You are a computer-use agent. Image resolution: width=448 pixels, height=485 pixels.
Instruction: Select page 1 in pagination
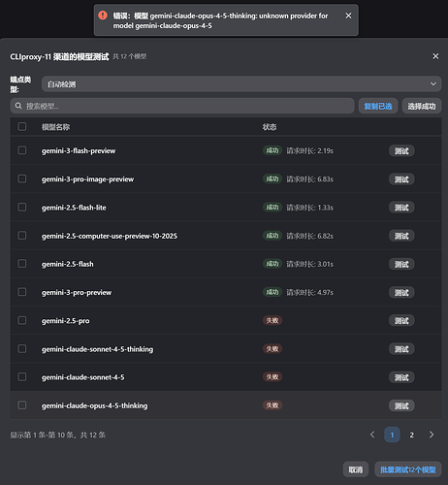[392, 435]
